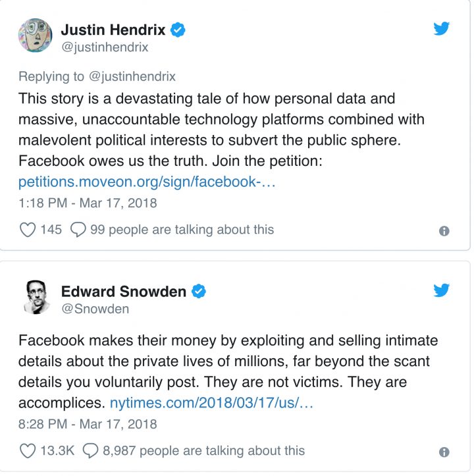Open the info icon on Justin Hendrix's tweet
The image size is (474, 476).
pos(444,231)
